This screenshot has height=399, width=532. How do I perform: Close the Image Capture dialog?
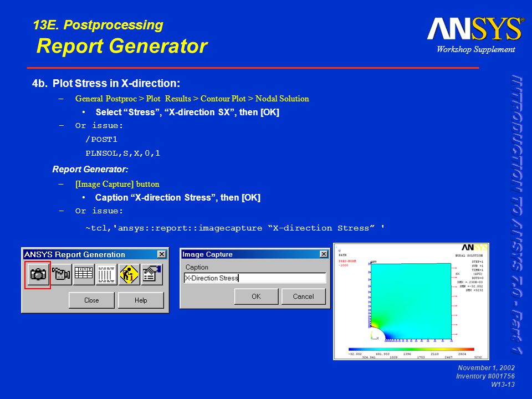pos(324,254)
